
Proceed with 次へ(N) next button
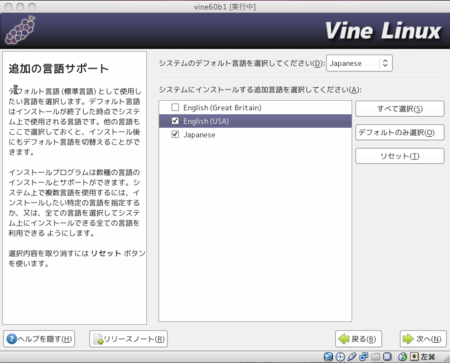pos(423,339)
